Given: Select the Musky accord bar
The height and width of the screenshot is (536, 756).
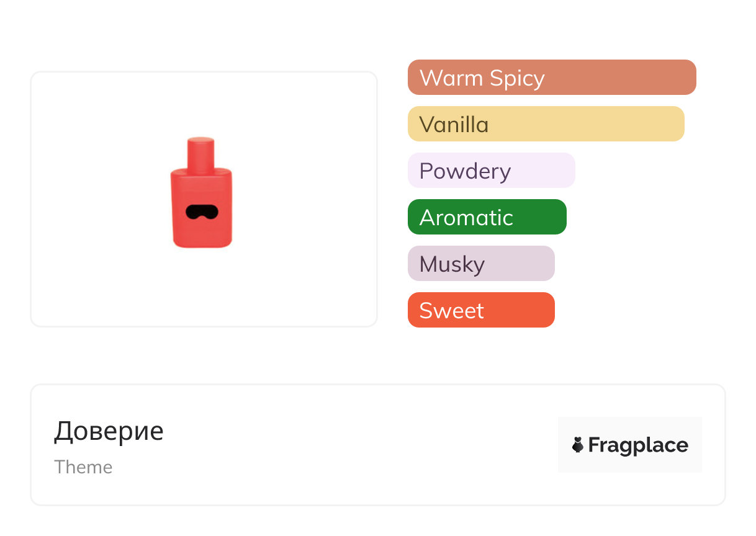Looking at the screenshot, I should coord(480,264).
